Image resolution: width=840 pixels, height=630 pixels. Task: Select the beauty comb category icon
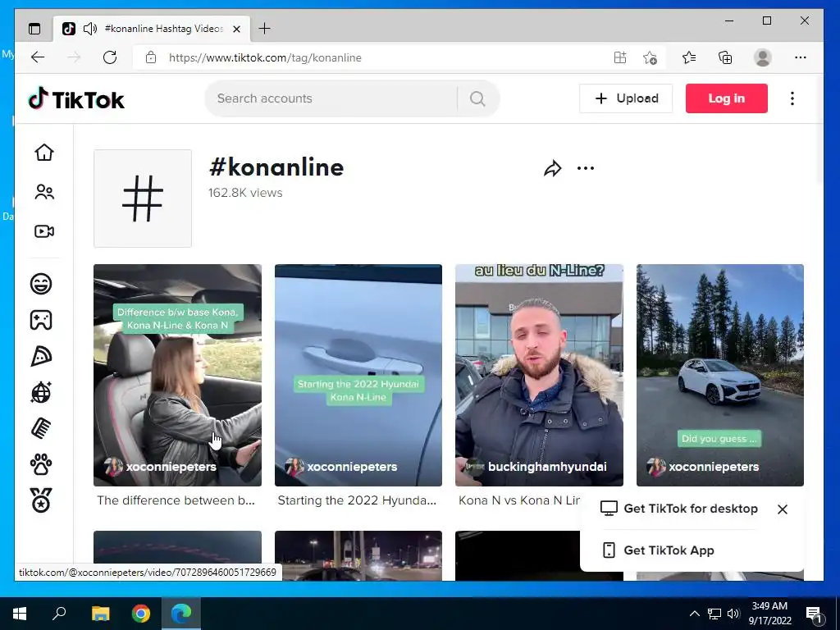pos(41,428)
